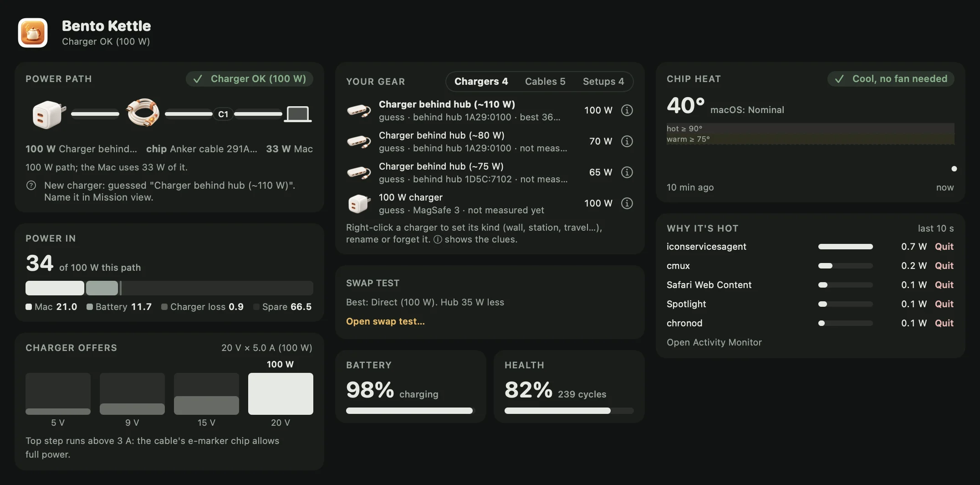980x485 pixels.
Task: Click the checkmark in Charger OK badge
Action: (x=198, y=79)
